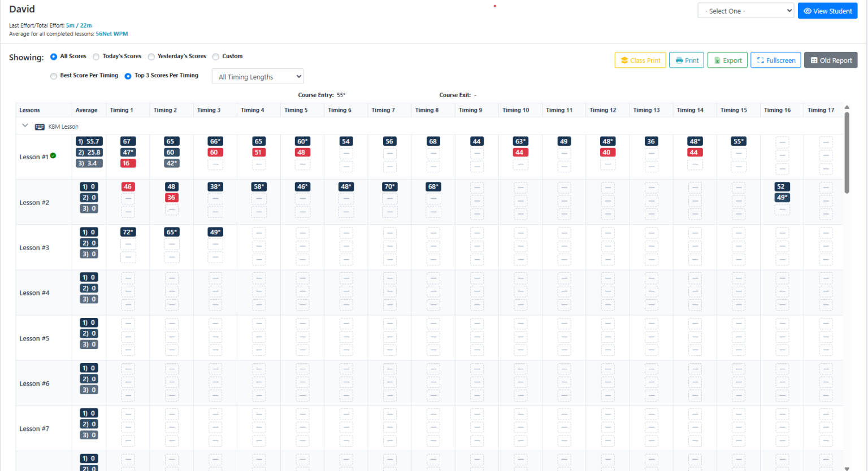Click the red 16 score under Timing 1
This screenshot has width=868, height=471.
point(127,163)
